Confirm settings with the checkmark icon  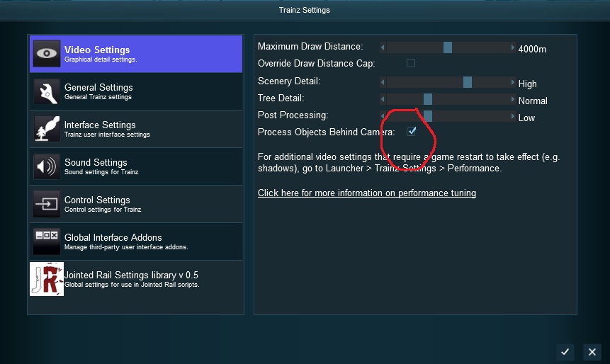(565, 351)
